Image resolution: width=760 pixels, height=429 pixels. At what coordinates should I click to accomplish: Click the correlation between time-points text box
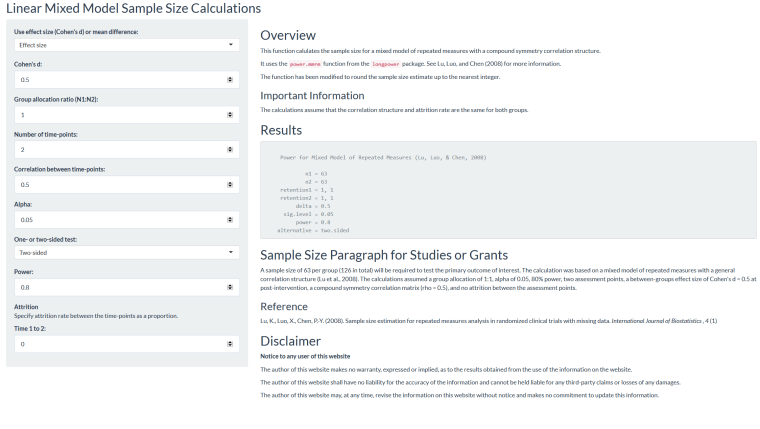coord(115,184)
